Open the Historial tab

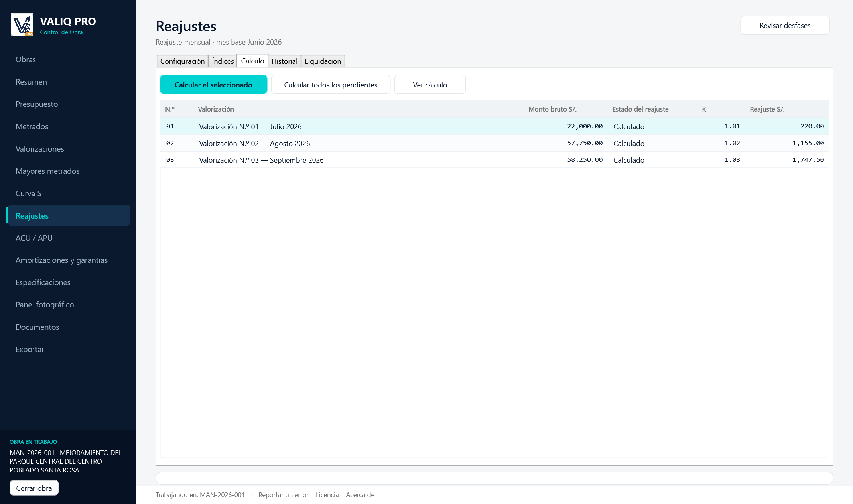point(284,61)
